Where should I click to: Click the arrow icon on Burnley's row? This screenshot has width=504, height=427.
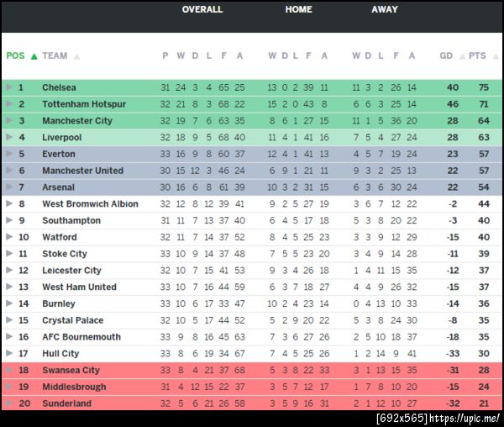click(9, 303)
